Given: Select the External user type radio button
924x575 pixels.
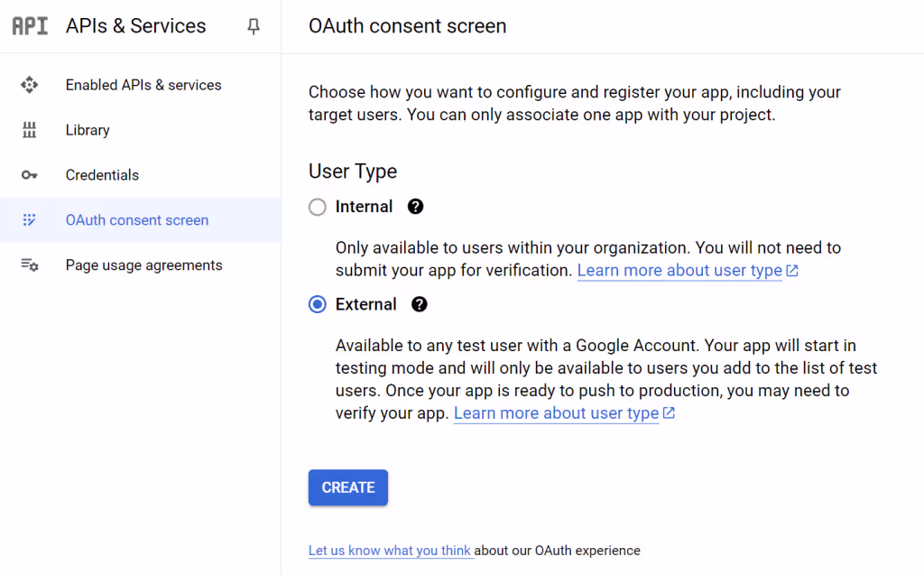Looking at the screenshot, I should point(317,304).
